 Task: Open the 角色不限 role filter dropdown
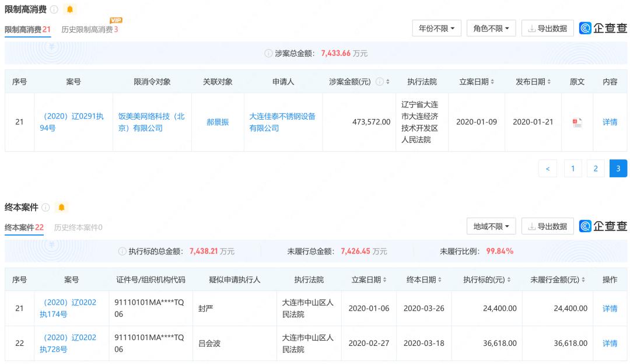coord(491,28)
